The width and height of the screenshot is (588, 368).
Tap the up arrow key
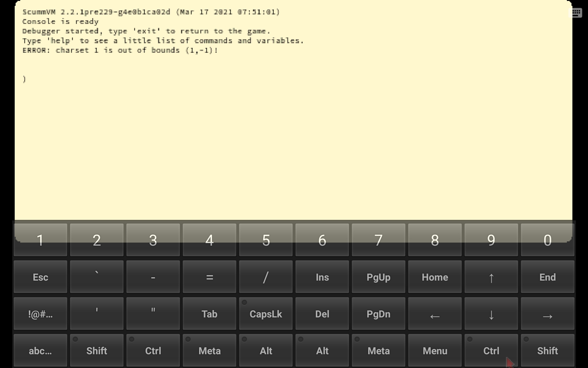491,277
